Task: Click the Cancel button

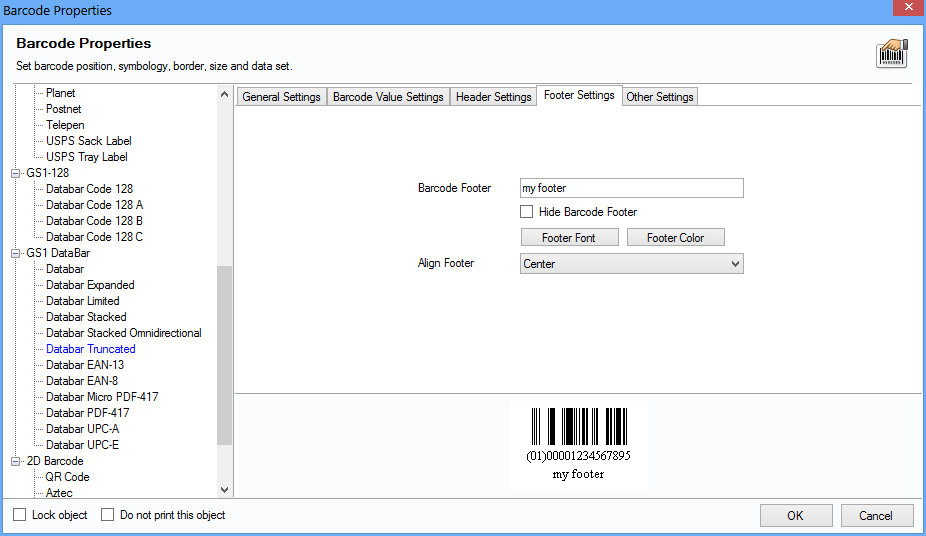Action: [x=876, y=515]
